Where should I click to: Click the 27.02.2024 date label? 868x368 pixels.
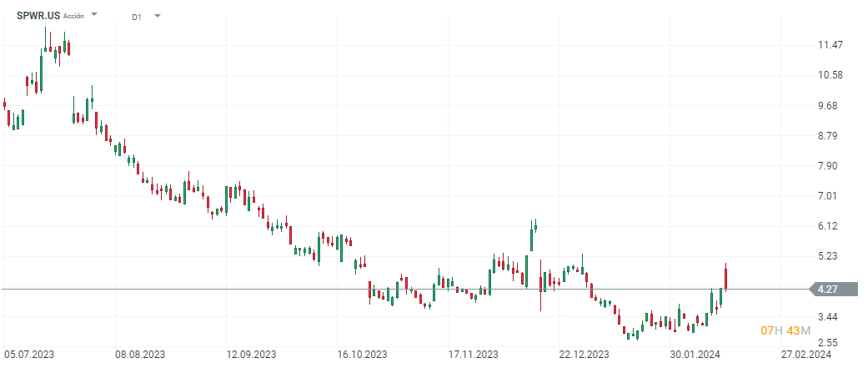805,354
